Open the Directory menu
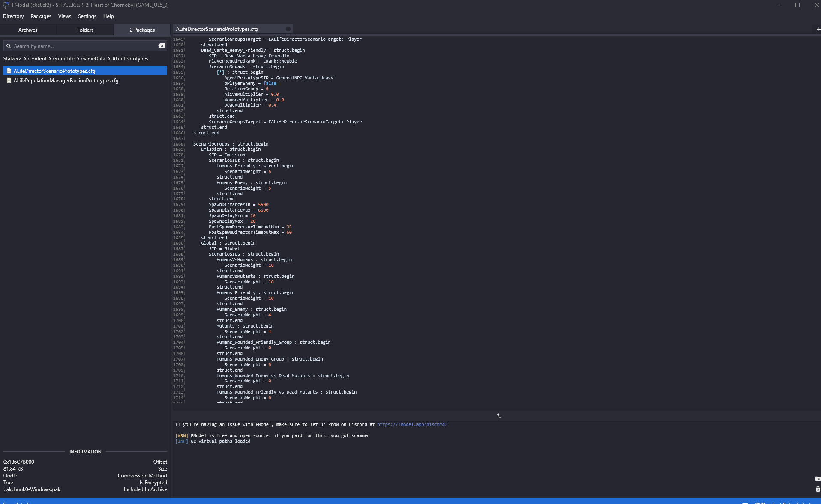The image size is (821, 504). pos(13,16)
